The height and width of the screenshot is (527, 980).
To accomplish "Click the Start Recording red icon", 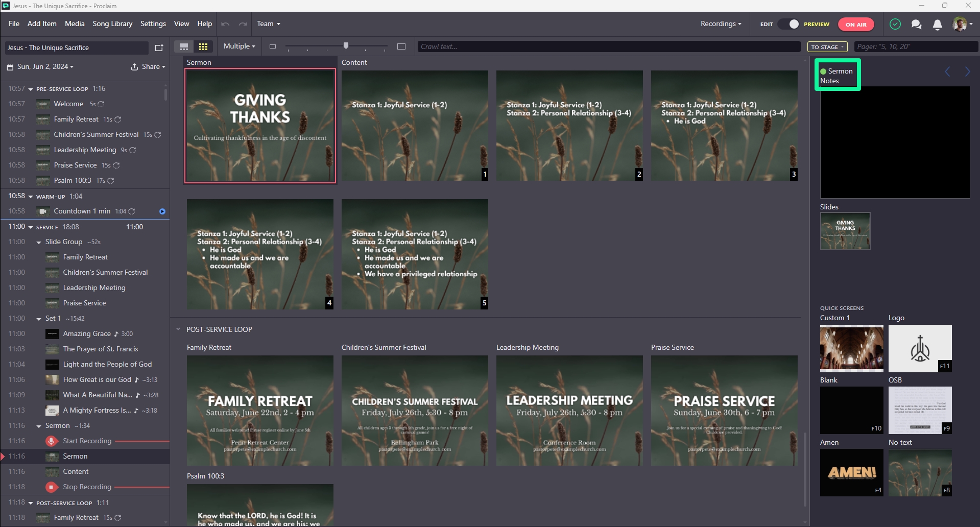I will coord(51,441).
